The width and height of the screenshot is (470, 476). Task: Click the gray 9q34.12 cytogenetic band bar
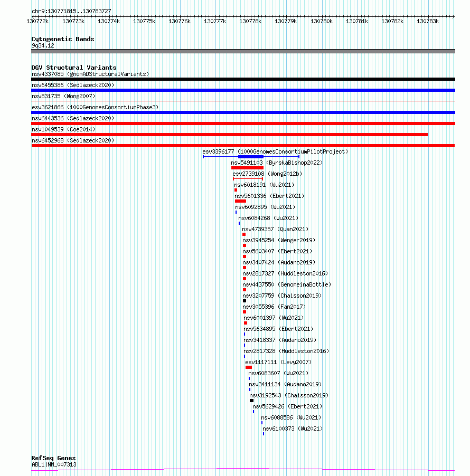click(243, 51)
